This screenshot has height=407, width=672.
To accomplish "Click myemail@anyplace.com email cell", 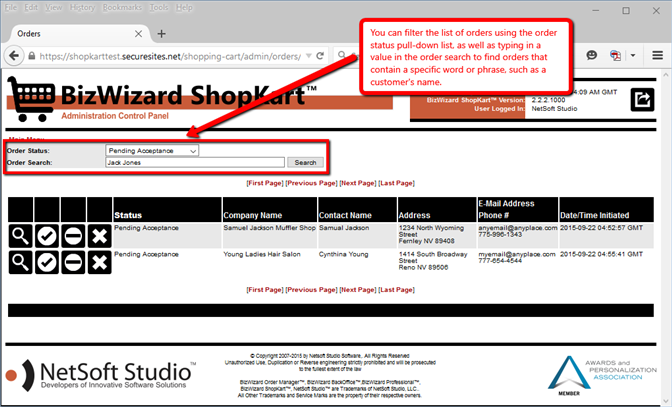I will click(517, 254).
